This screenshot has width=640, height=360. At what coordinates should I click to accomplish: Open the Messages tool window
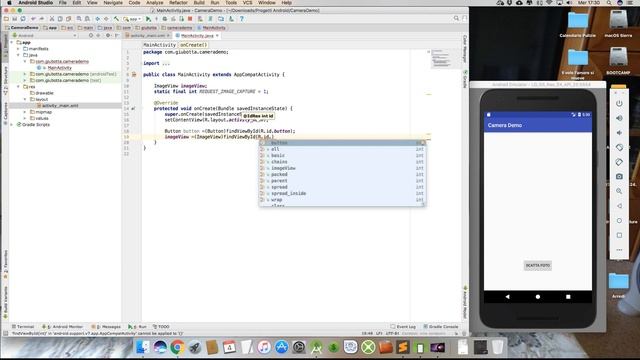click(107, 327)
